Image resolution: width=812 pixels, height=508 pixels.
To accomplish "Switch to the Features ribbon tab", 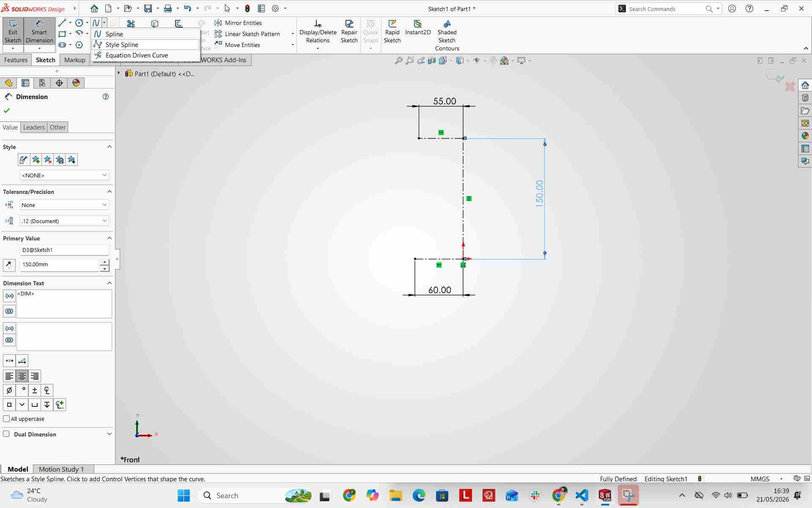I will click(16, 60).
